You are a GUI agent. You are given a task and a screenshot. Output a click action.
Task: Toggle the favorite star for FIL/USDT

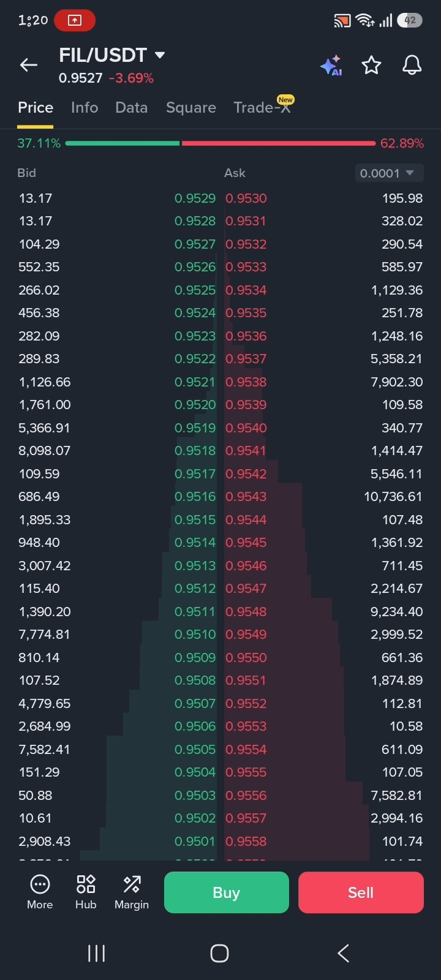pyautogui.click(x=371, y=65)
